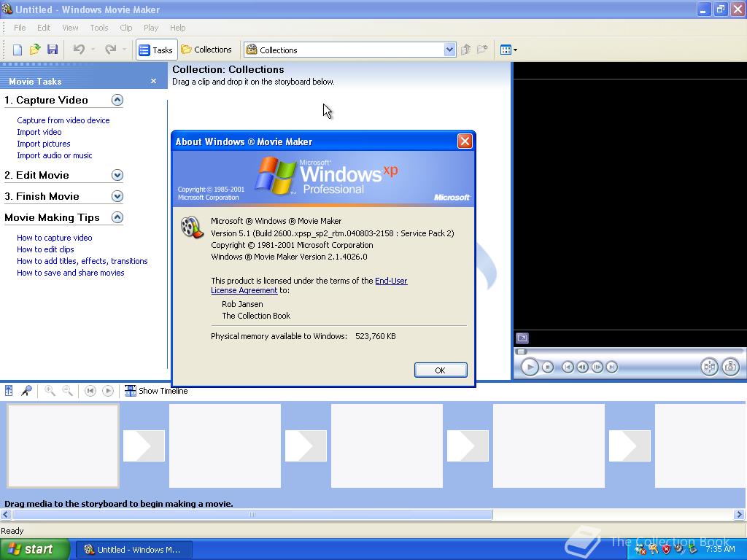Image resolution: width=747 pixels, height=560 pixels.
Task: Click the New Collection Folder icon
Action: [x=483, y=50]
